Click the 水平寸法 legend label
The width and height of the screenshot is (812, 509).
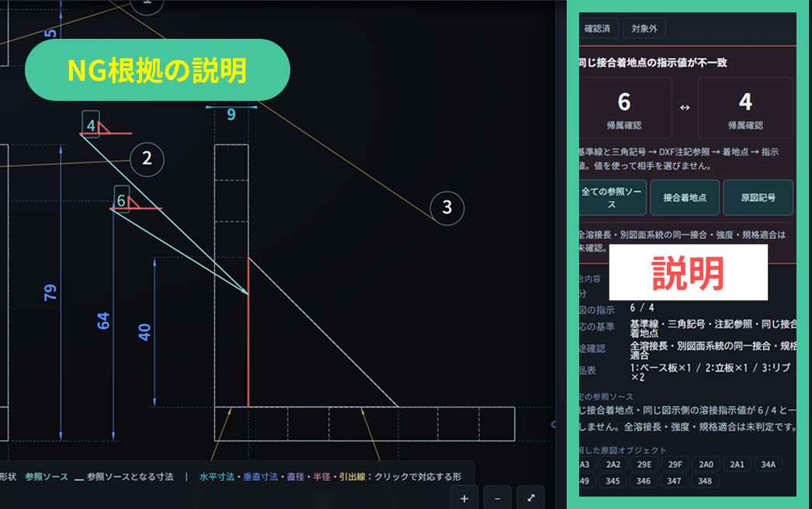(217, 476)
